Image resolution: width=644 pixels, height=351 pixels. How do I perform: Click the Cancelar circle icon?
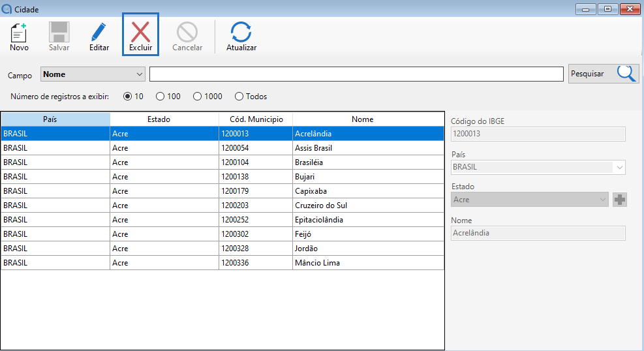(187, 33)
